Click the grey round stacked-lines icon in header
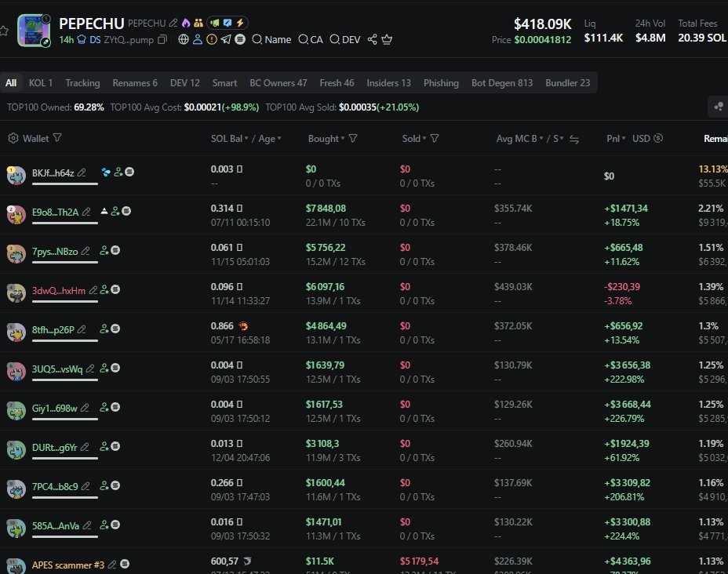728x574 pixels. [240, 39]
